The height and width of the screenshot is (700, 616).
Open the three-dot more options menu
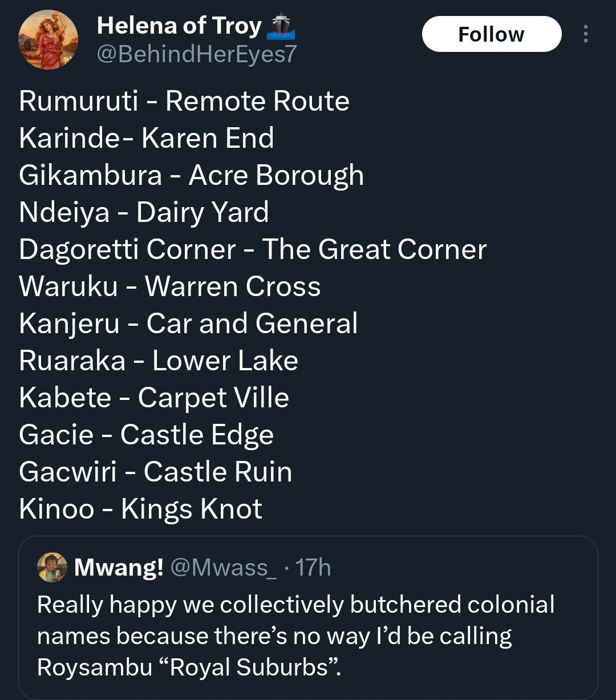click(585, 34)
